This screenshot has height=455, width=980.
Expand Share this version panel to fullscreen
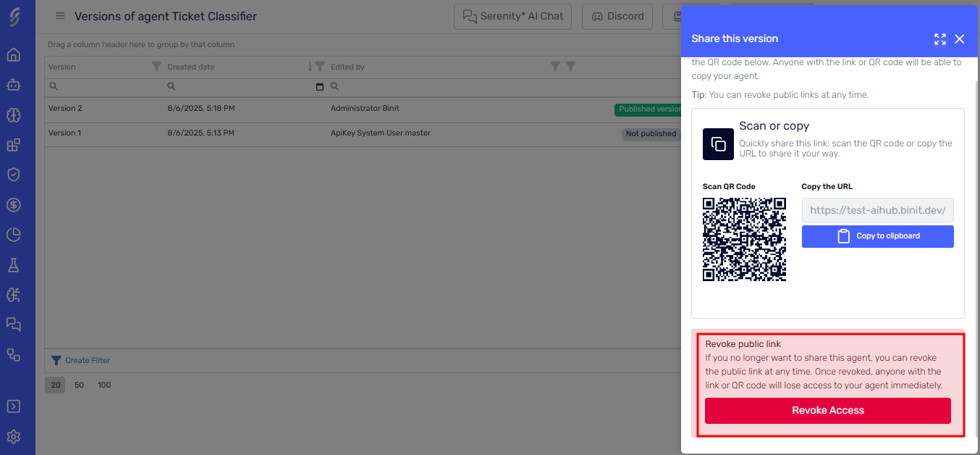pyautogui.click(x=940, y=39)
